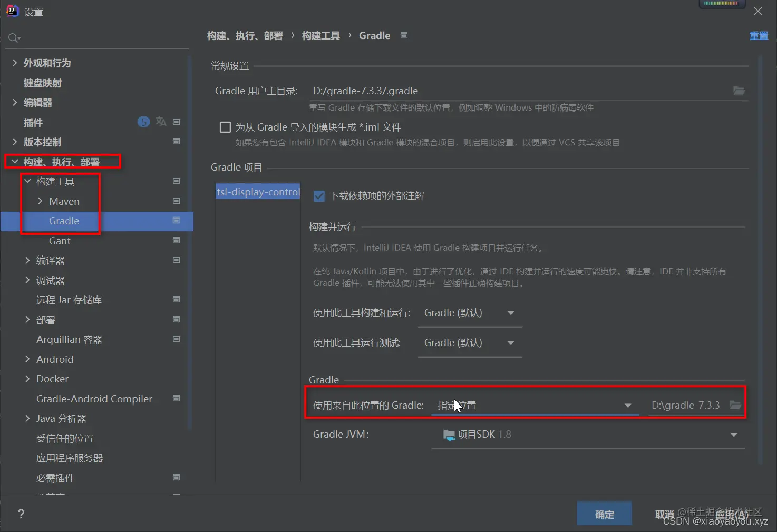Click the search magnifier in settings sidebar
777x532 pixels.
pyautogui.click(x=13, y=37)
